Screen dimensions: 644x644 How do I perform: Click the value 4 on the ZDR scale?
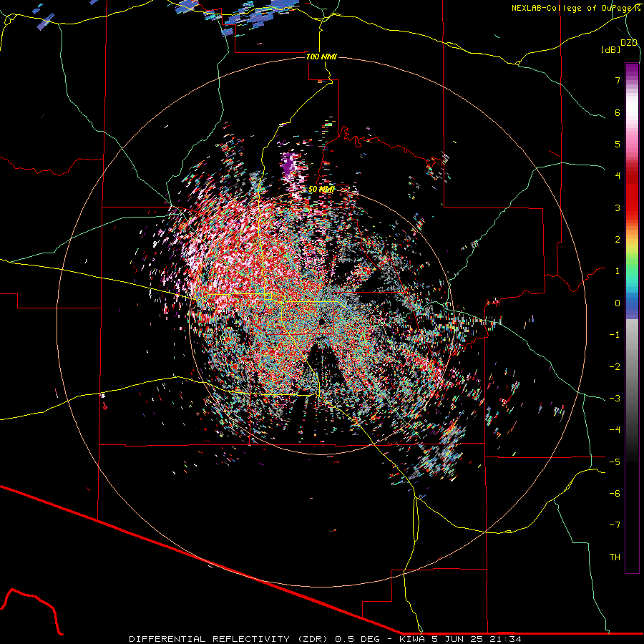click(618, 176)
